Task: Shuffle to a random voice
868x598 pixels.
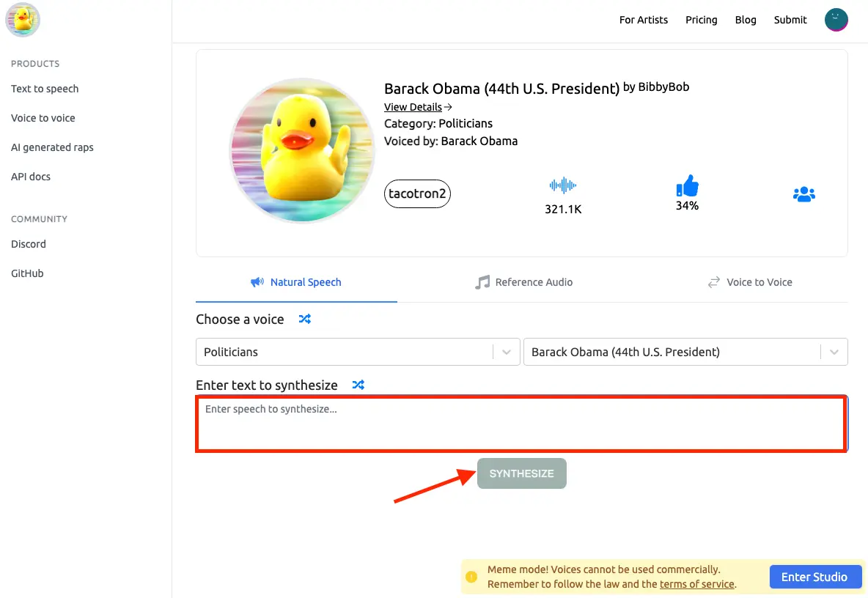Action: [304, 320]
